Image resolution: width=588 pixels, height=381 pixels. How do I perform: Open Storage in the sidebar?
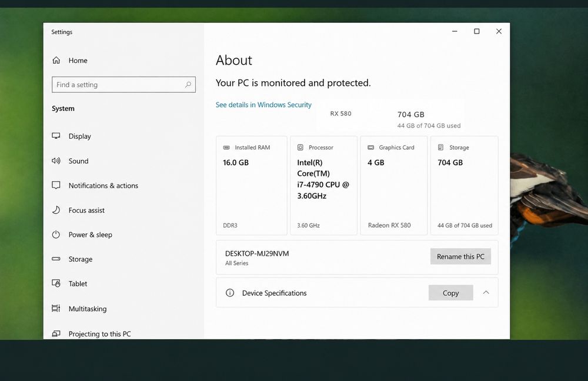(x=80, y=259)
